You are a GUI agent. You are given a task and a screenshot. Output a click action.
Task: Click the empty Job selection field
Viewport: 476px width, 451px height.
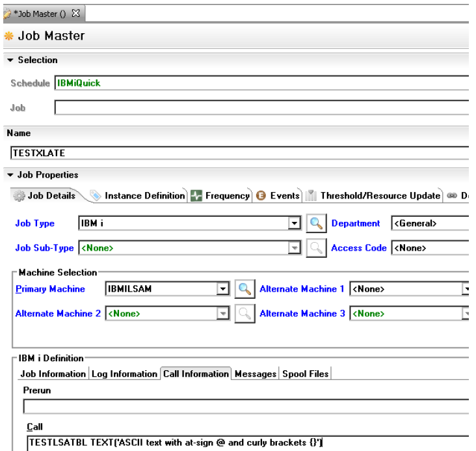coord(261,107)
